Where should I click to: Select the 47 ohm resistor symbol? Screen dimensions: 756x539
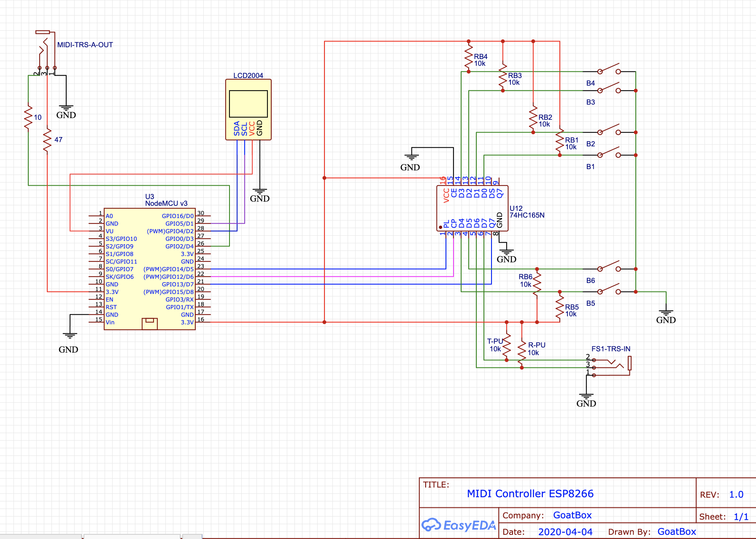[x=47, y=140]
